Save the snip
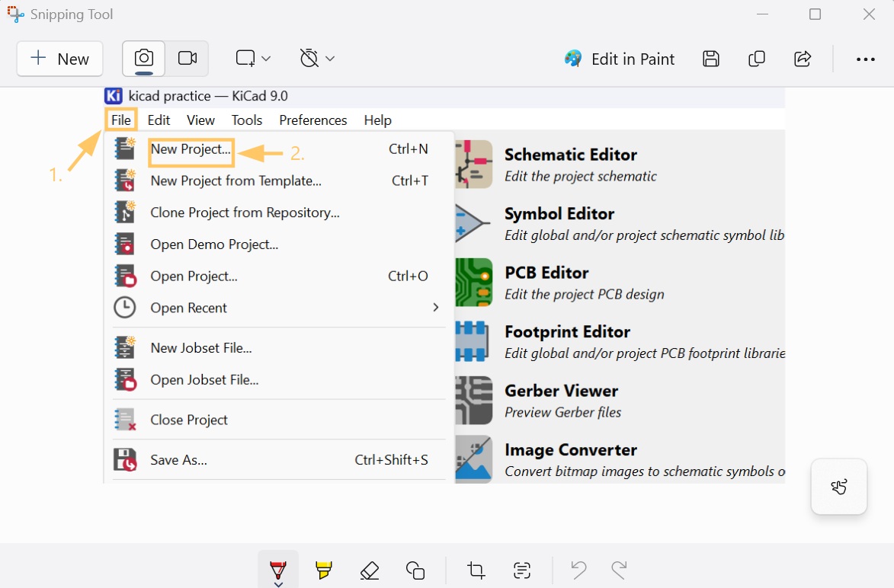The image size is (894, 588). (710, 59)
